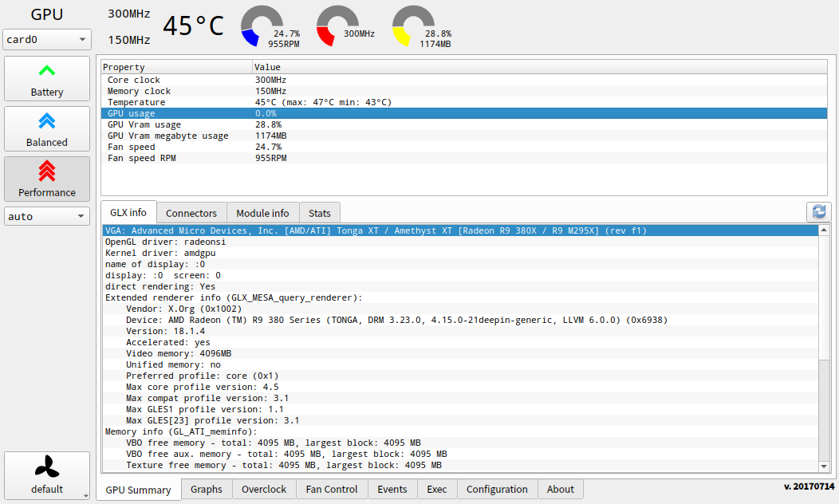
Task: Click the GLX info scrollbar down arrow
Action: coord(824,466)
